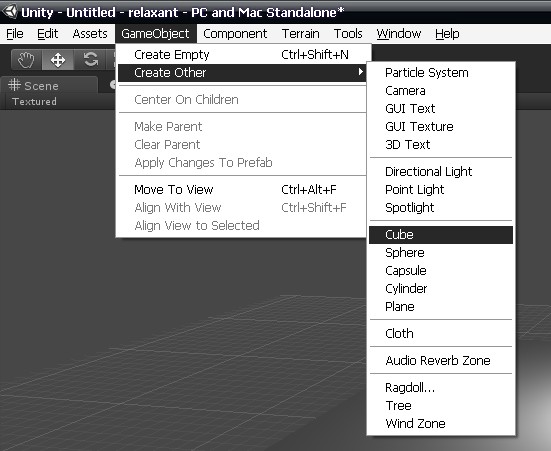Select the Rotate tool
The image size is (551, 451).
point(91,60)
